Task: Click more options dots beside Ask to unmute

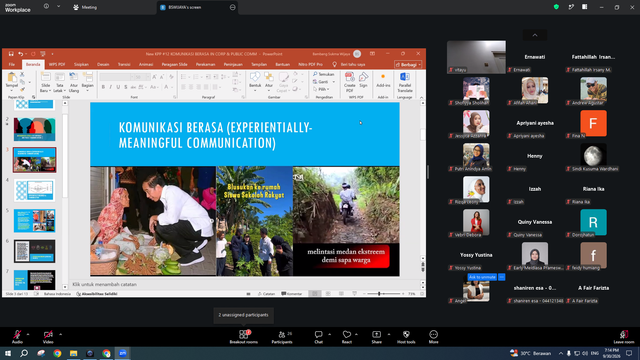Action: click(x=502, y=277)
